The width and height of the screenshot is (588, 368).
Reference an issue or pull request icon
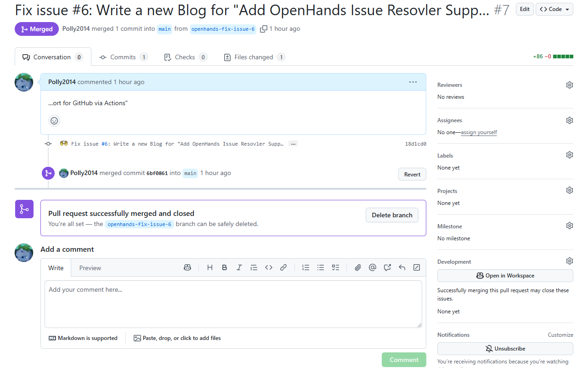pos(387,267)
